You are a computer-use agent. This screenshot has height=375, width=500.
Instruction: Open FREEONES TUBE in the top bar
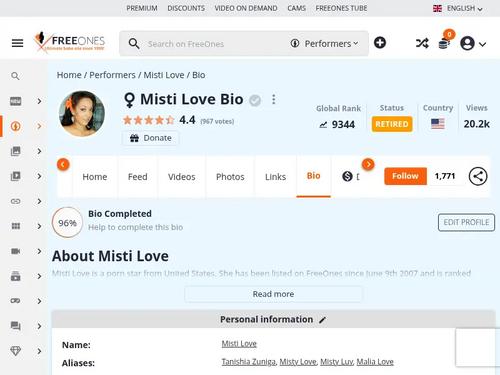[341, 8]
